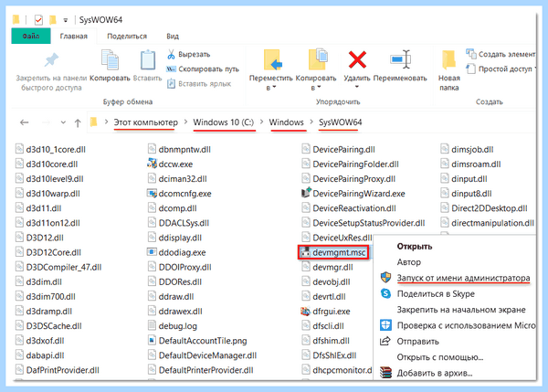548x392 pixels.
Task: Click the share arrow icon beside Отправить
Action: pyautogui.click(x=385, y=341)
